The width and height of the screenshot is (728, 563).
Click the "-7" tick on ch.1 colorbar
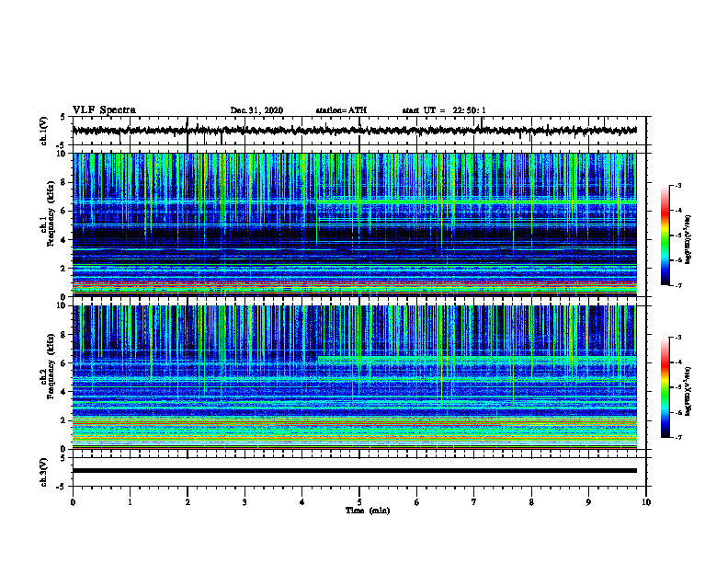(x=678, y=285)
